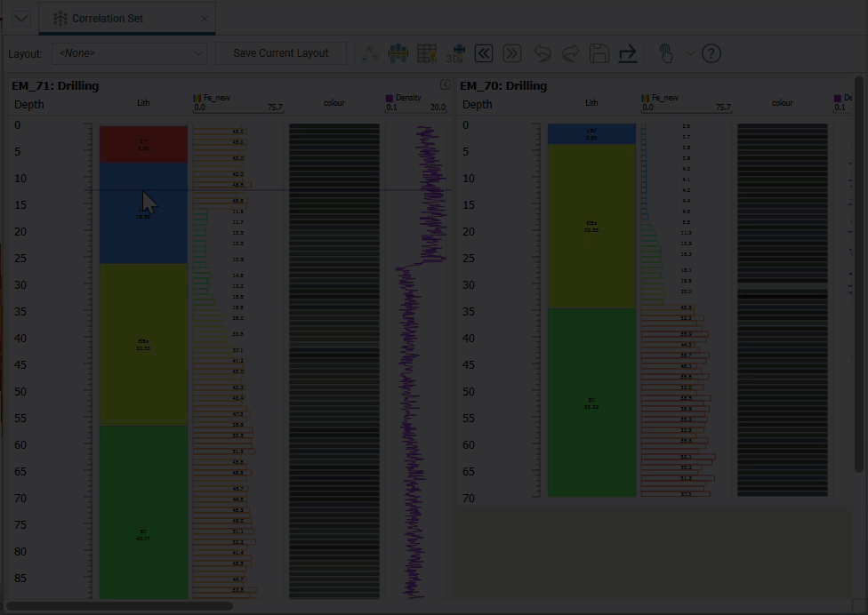Click the expand-all columns double-right arrow icon
Image resolution: width=868 pixels, height=615 pixels.
point(512,53)
